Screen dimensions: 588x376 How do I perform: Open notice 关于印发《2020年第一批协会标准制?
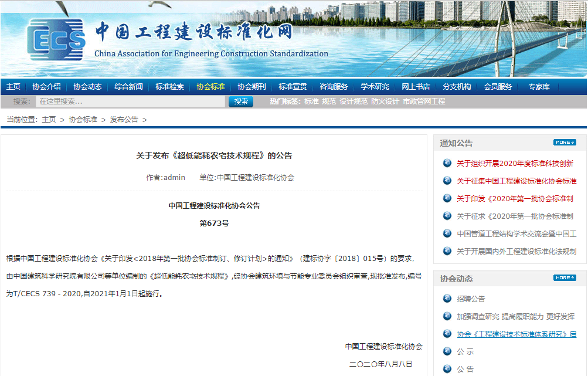[x=515, y=198]
